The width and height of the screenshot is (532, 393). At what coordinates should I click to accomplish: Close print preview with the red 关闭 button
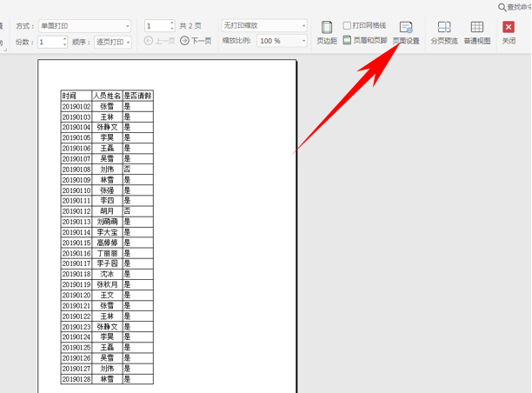[x=509, y=33]
